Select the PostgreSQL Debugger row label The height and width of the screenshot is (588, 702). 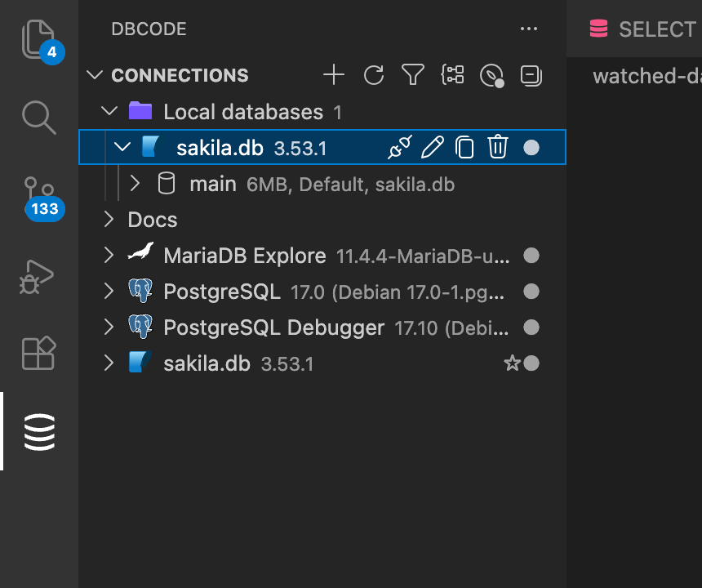(273, 327)
